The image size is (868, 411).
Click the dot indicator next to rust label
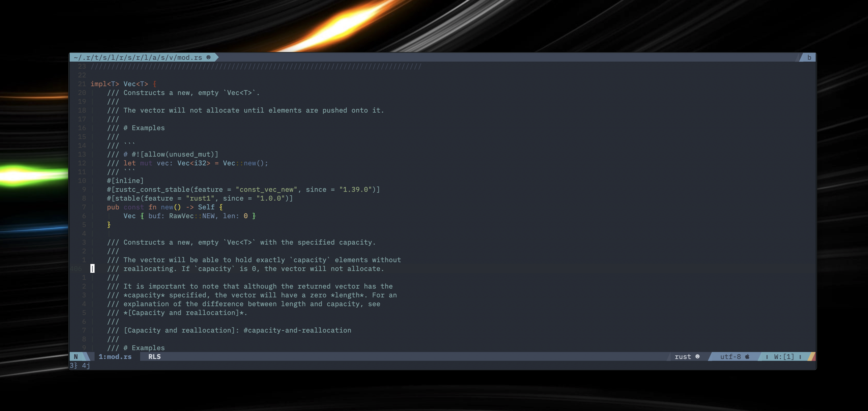[x=699, y=356]
